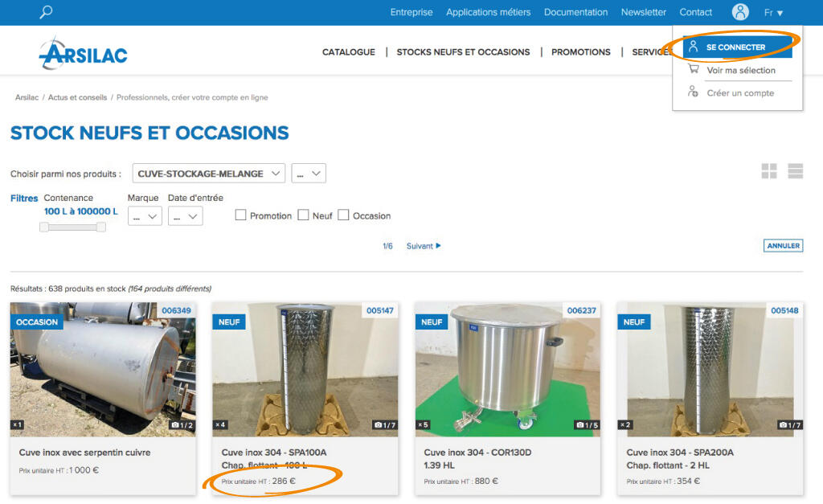Viewport: 823px width, 504px height.
Task: Click the NEUF badge on product 005148
Action: point(634,322)
